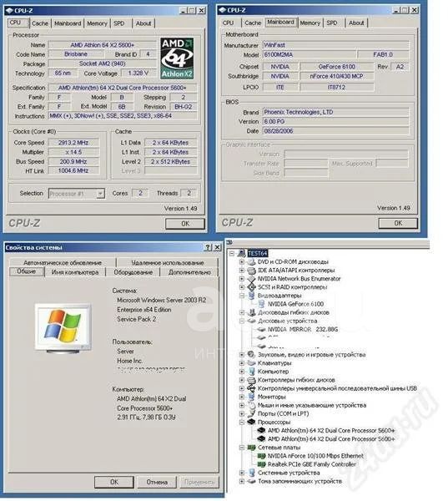
Task: Click the help question mark button
Action: pos(208,247)
